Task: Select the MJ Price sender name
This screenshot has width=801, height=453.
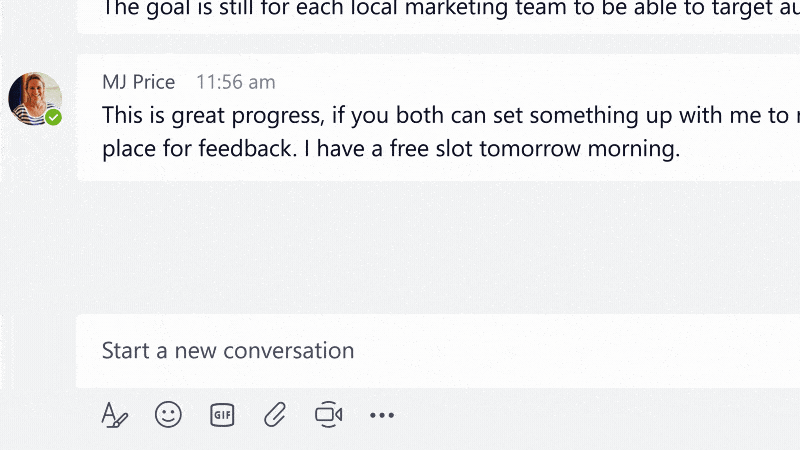Action: click(138, 82)
